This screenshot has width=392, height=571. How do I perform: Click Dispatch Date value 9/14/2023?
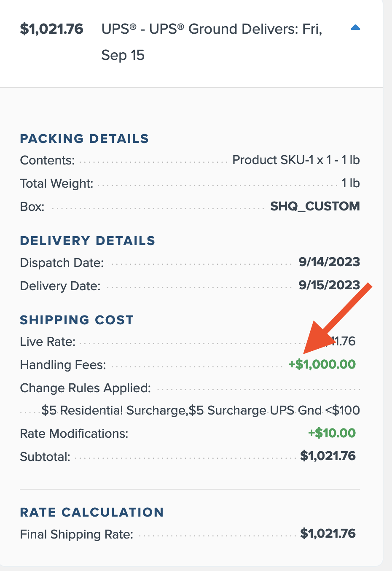click(x=329, y=262)
